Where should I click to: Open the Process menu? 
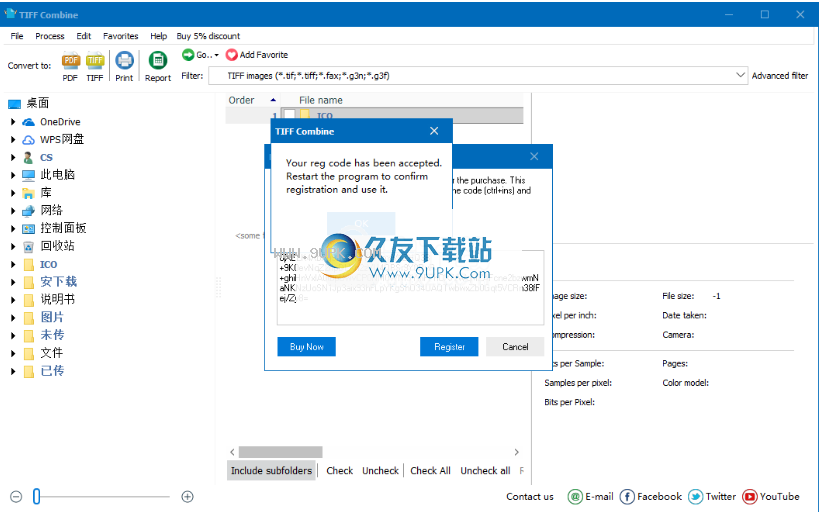click(x=50, y=36)
